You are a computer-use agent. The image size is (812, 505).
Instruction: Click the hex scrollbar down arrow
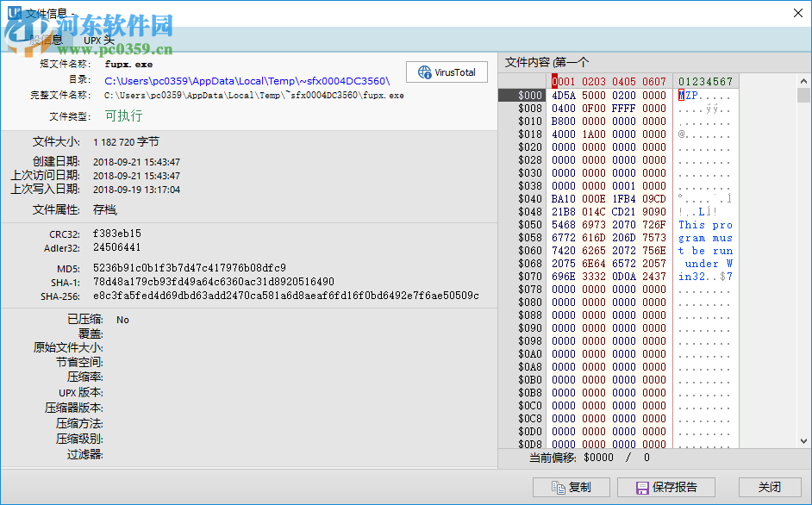tap(803, 441)
